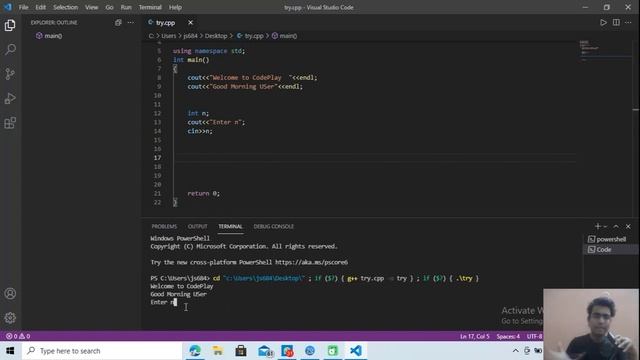640x360 pixels.
Task: Close the terminal panel
Action: (628, 226)
